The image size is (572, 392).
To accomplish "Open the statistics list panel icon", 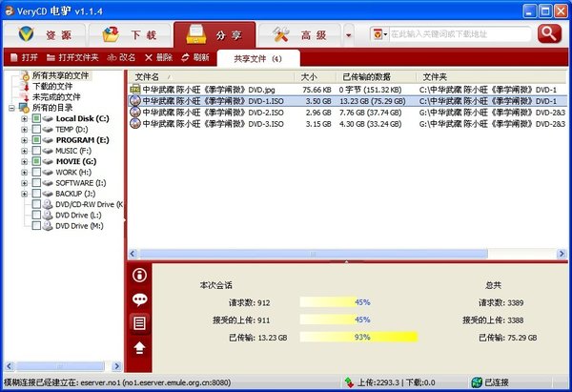I will tap(139, 323).
